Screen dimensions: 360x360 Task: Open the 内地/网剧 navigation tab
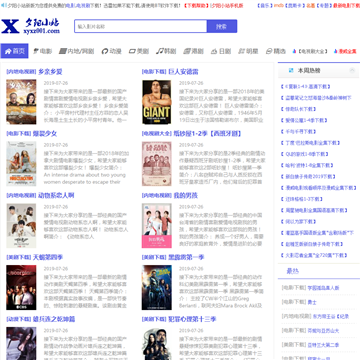click(x=77, y=51)
